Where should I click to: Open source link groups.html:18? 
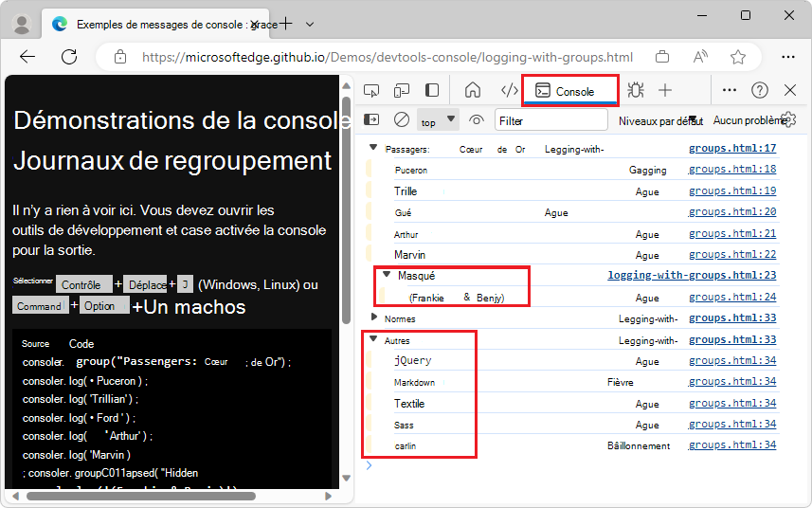(x=732, y=170)
